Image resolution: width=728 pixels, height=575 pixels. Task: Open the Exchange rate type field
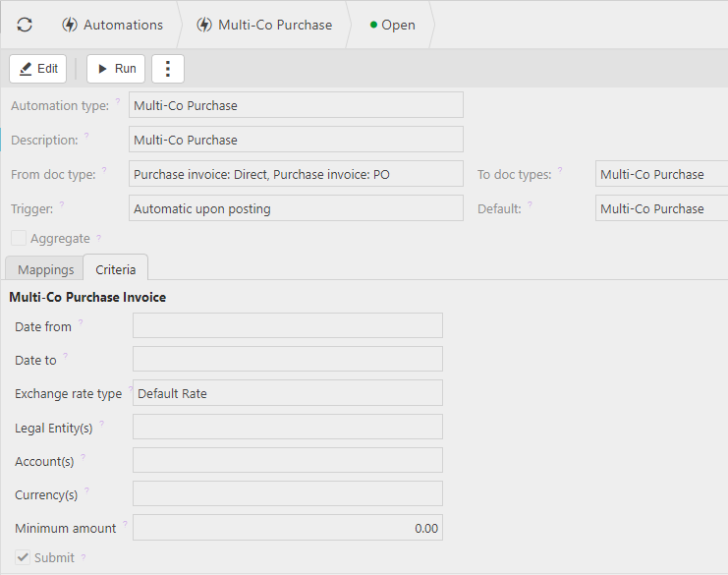[x=287, y=393]
